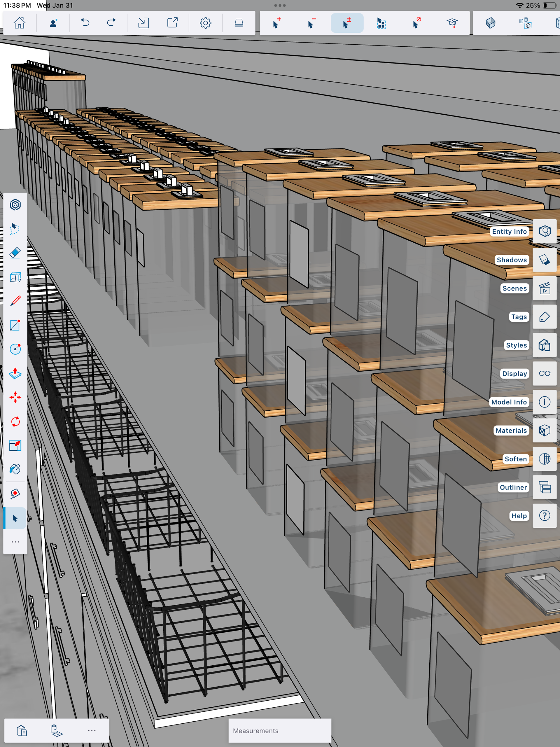Toggle add-to-selection mode

[276, 23]
